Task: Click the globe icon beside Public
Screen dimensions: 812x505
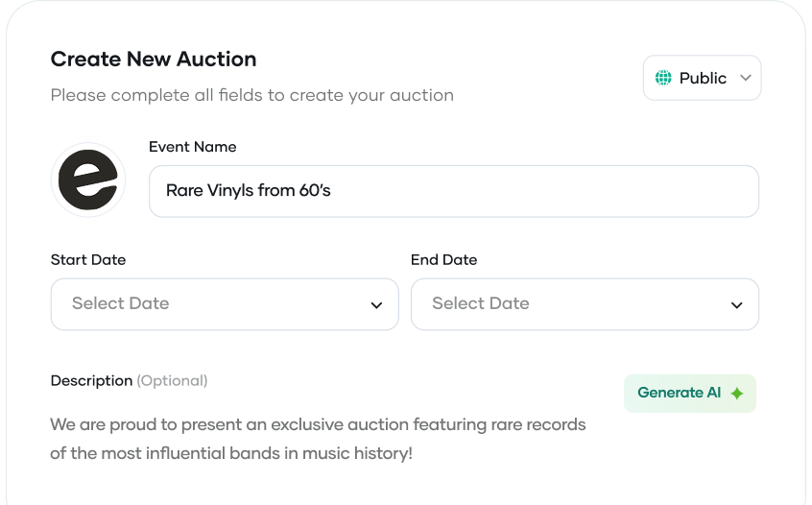Action: pyautogui.click(x=663, y=78)
